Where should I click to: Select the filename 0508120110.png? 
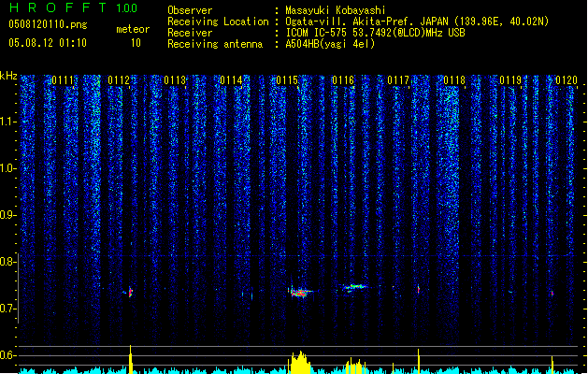click(x=48, y=25)
